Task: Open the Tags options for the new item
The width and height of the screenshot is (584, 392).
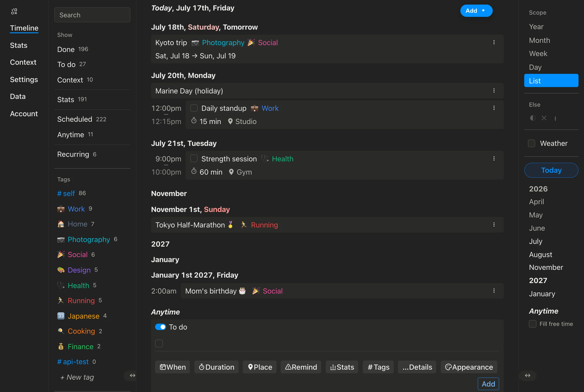Action: (378, 367)
